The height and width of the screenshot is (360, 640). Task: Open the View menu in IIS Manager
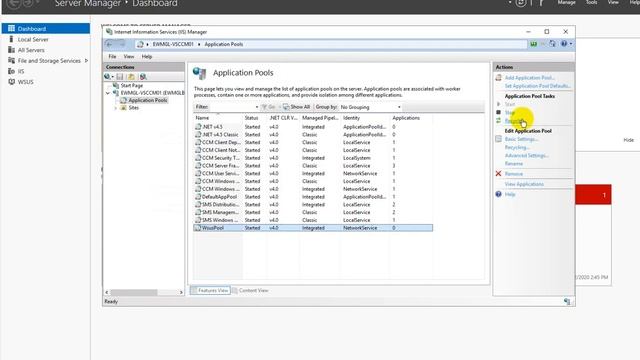point(129,57)
